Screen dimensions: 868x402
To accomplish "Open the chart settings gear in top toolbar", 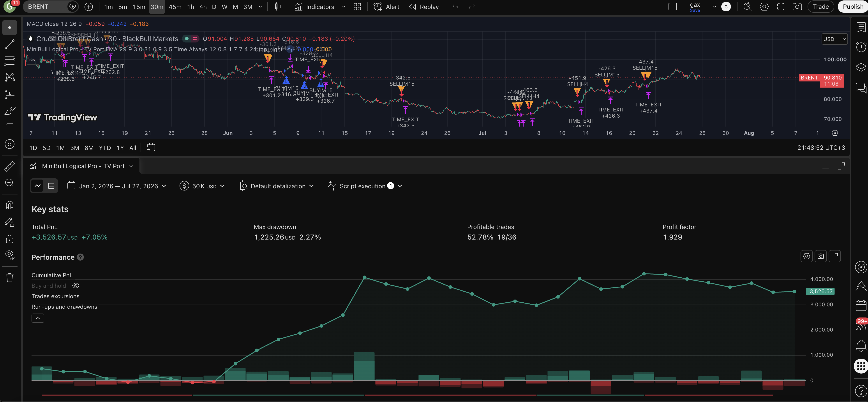I will (764, 7).
